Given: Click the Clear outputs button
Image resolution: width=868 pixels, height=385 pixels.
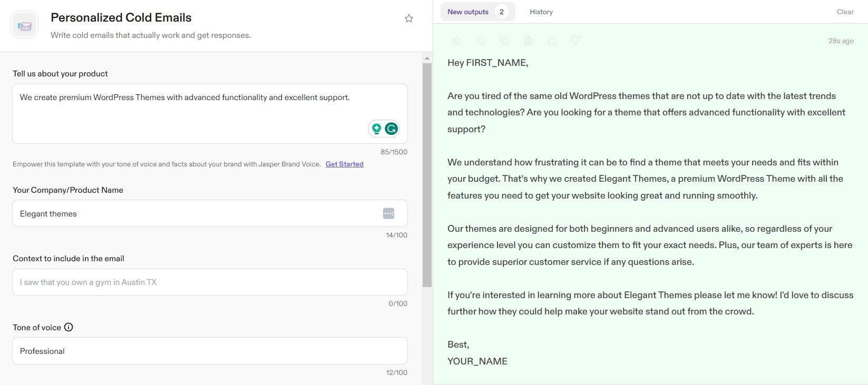Looking at the screenshot, I should pos(845,12).
